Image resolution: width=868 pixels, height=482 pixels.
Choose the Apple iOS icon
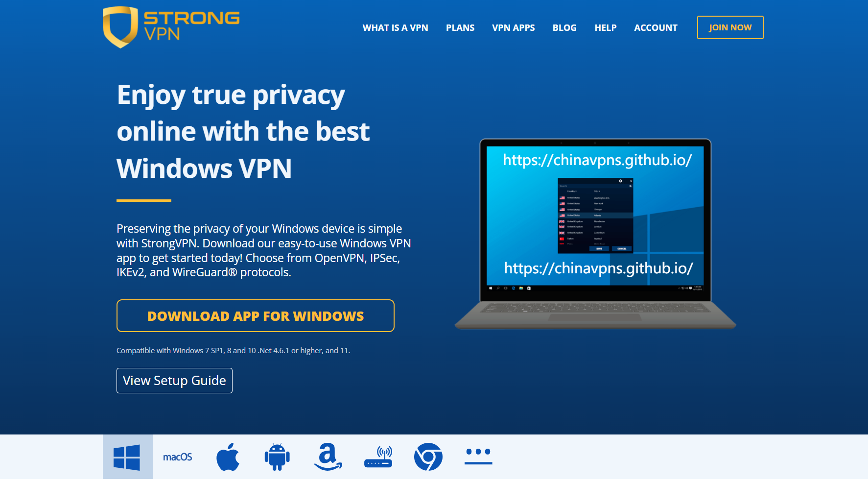click(x=228, y=457)
